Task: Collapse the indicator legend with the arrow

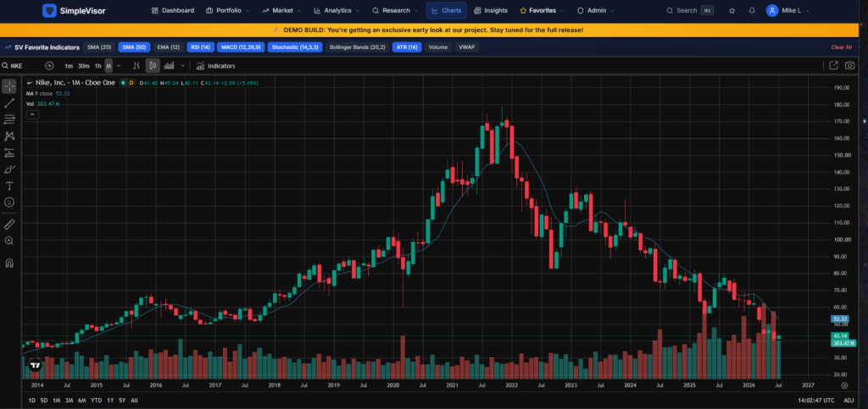Action: tap(32, 114)
